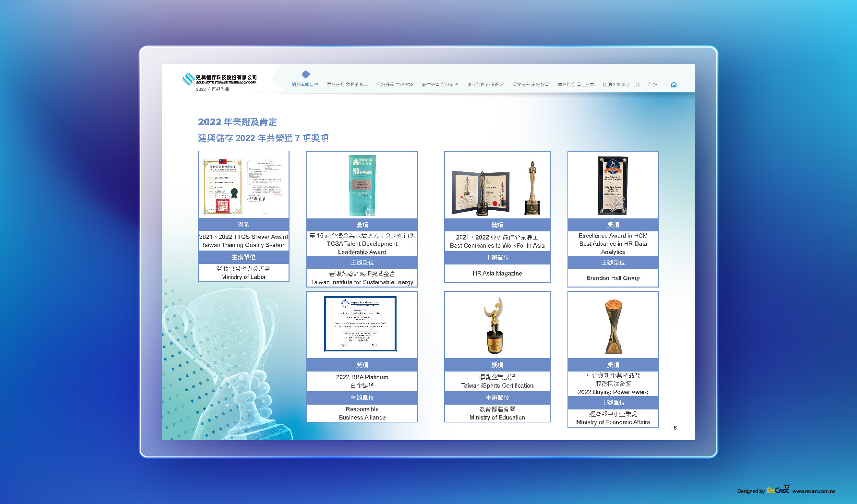Select the '2022 Buying Power Award' text
Image resolution: width=857 pixels, height=504 pixels.
(x=613, y=392)
